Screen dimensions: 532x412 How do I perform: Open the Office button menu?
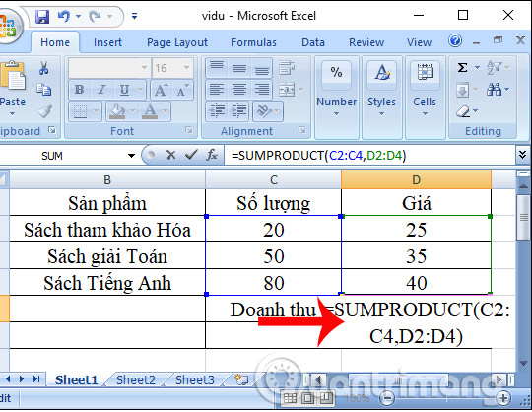pyautogui.click(x=9, y=28)
